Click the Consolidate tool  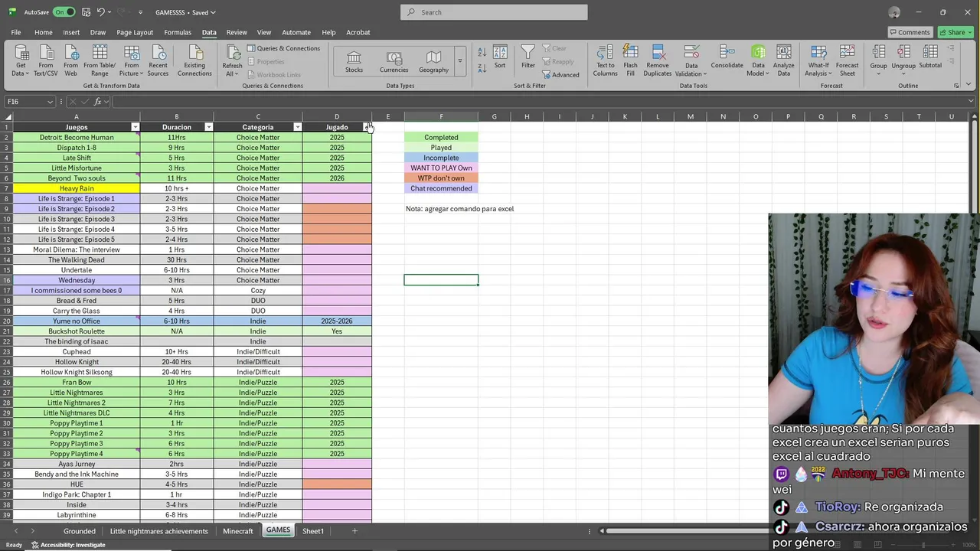727,57
